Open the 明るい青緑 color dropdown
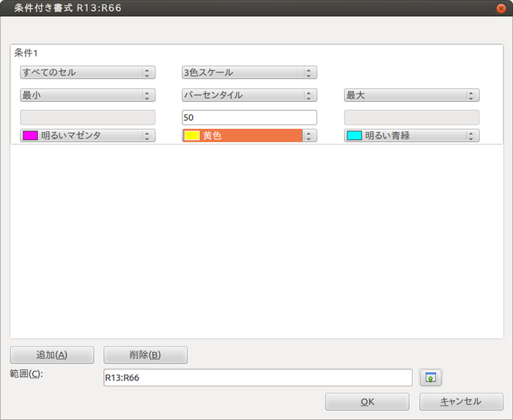The width and height of the screenshot is (513, 420). click(412, 136)
